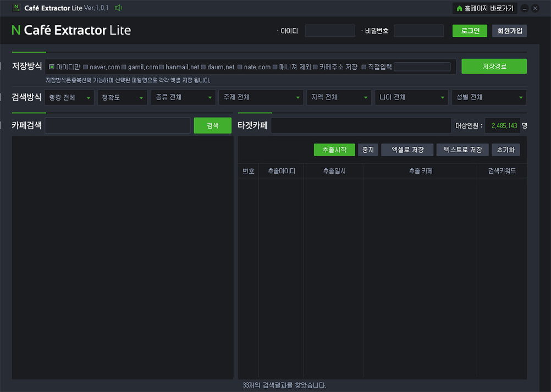The image size is (551, 392).
Task: Check the 매니저 제외 option
Action: click(275, 67)
